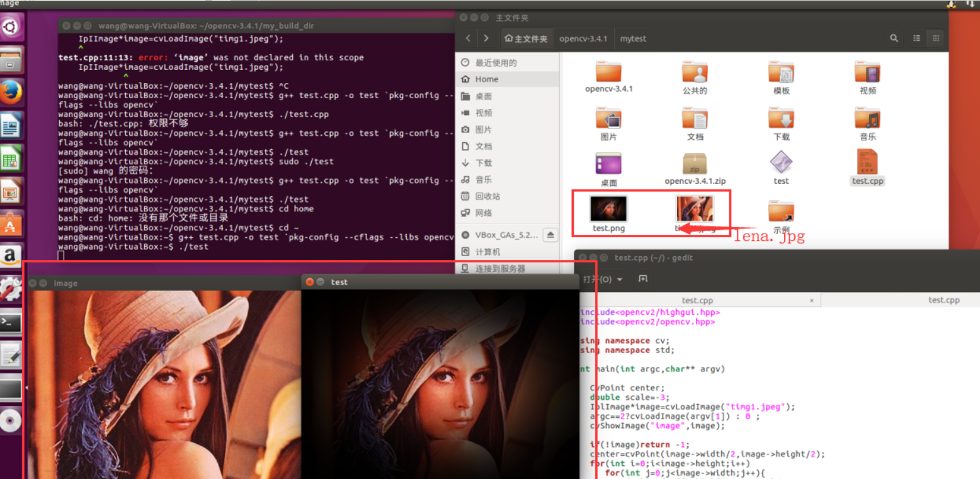
Task: Open the 公共的 folder
Action: coord(695,77)
